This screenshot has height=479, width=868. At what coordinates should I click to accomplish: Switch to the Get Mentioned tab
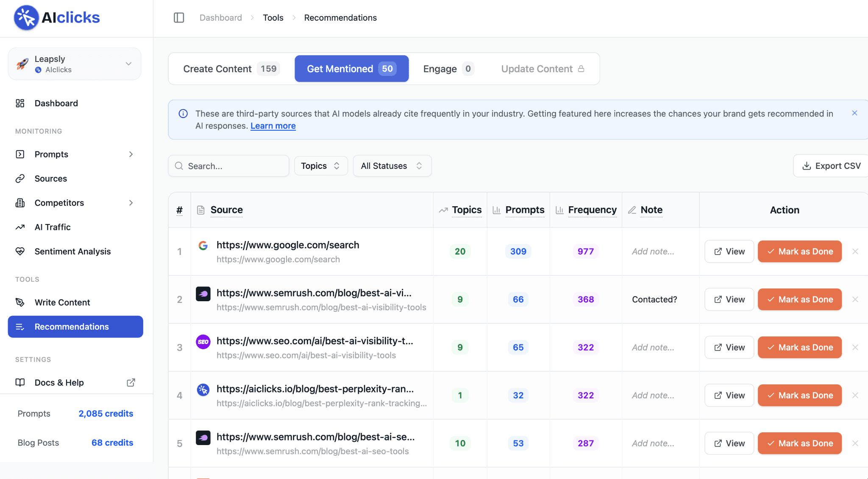click(352, 69)
